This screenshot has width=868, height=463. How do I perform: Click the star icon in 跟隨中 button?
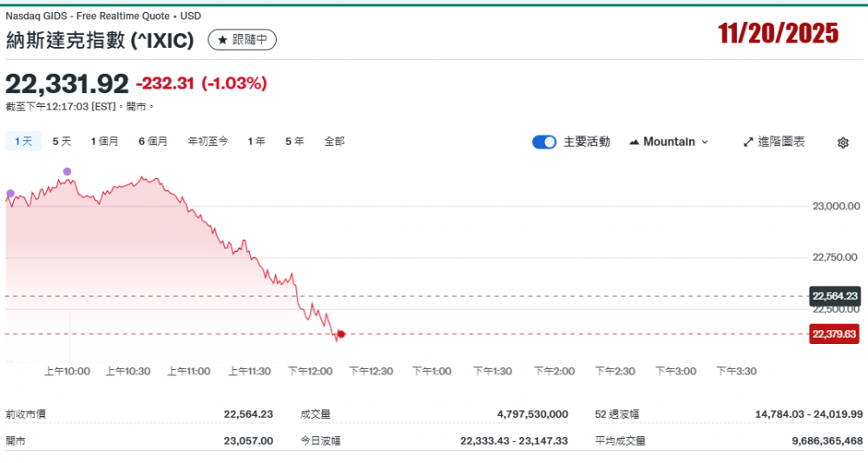222,40
